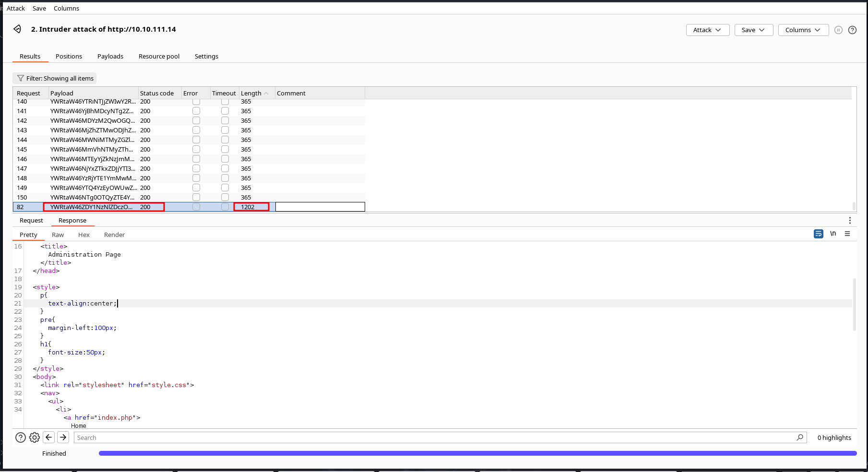The height and width of the screenshot is (472, 868).
Task: Go to next search match arrow
Action: click(x=63, y=437)
